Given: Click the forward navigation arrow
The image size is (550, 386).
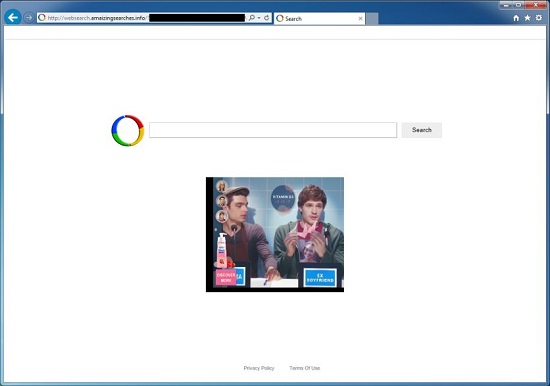Looking at the screenshot, I should click(x=29, y=18).
